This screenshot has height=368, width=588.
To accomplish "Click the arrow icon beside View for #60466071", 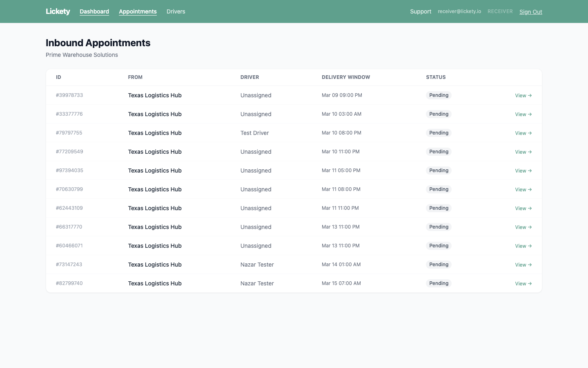I will pos(530,246).
